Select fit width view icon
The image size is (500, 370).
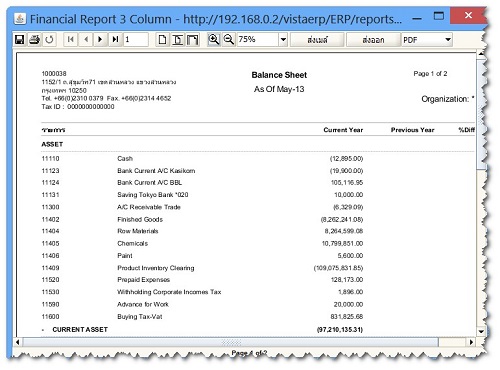click(193, 40)
